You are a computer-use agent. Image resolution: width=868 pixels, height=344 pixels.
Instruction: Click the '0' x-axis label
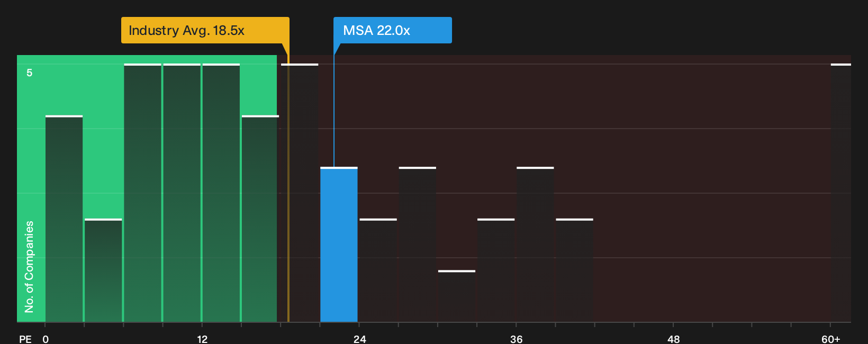[x=46, y=339]
